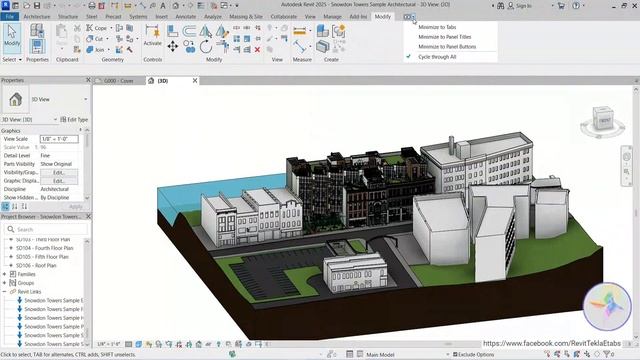Select the Move tool
Screen dimensions: 640x360
(x=173, y=47)
